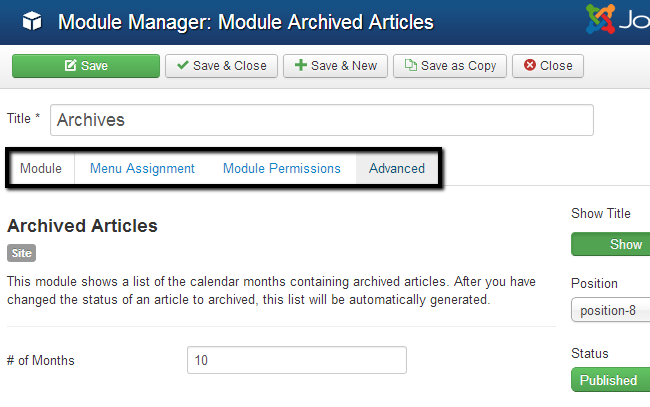This screenshot has width=650, height=407.
Task: Click the plus icon on Save & New
Action: (300, 66)
